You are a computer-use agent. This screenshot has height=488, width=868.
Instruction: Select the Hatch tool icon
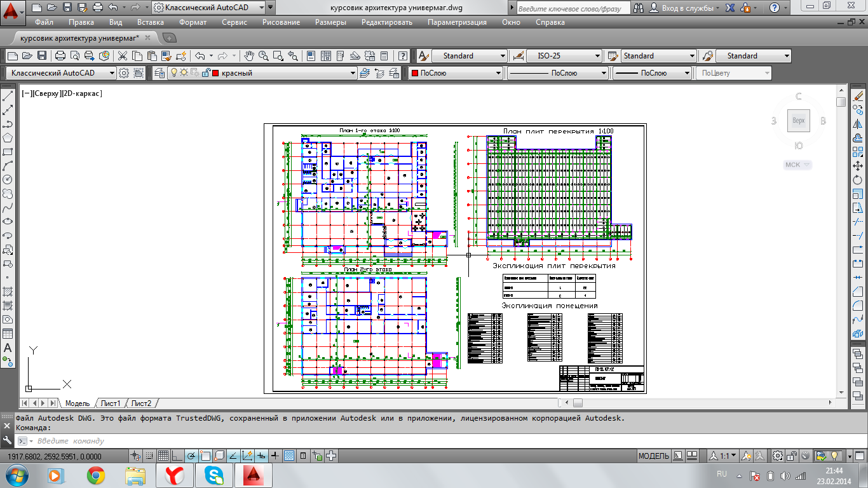point(8,292)
